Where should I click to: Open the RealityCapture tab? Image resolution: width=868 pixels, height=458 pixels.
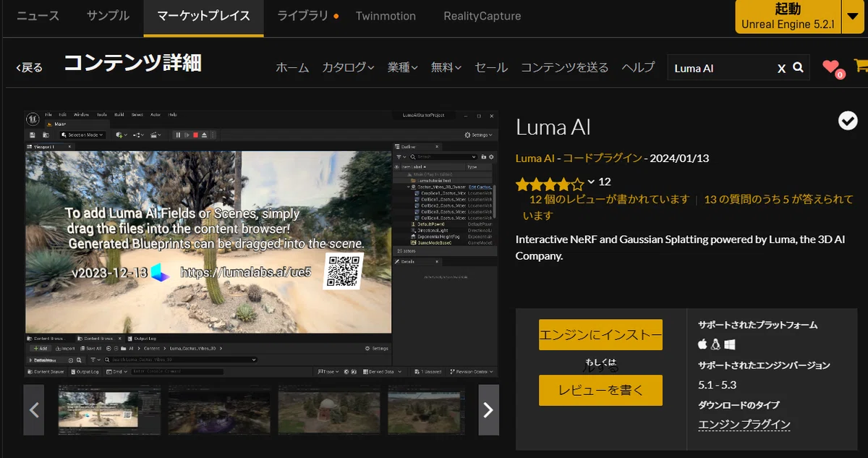tap(482, 16)
